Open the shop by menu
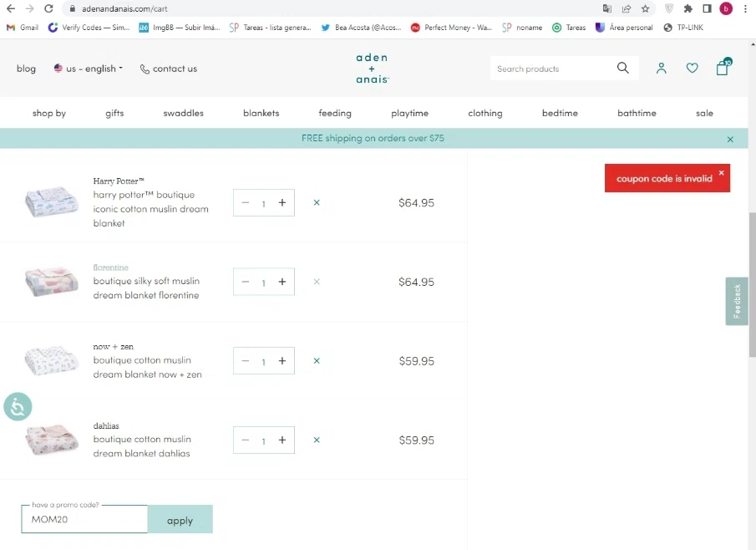The height and width of the screenshot is (550, 756). point(48,113)
